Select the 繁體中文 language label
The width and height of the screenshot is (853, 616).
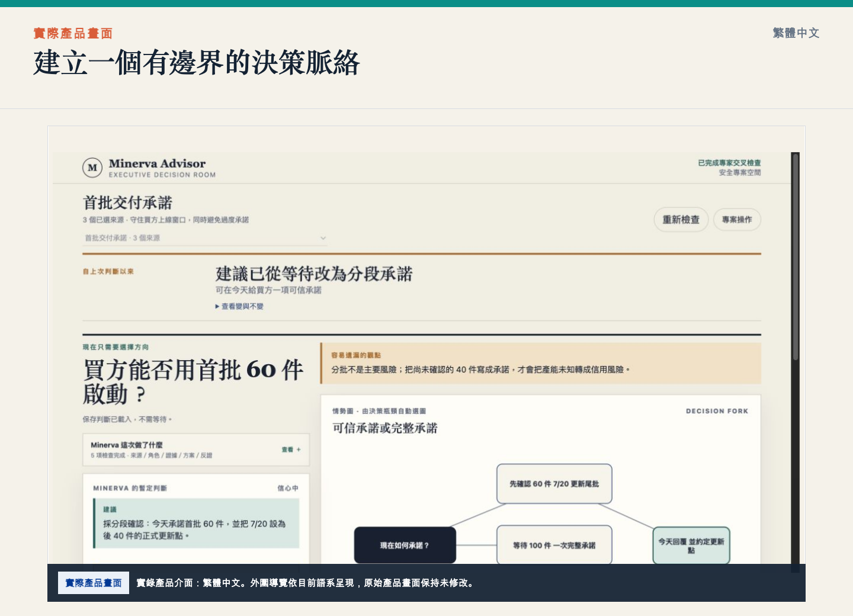tap(796, 33)
